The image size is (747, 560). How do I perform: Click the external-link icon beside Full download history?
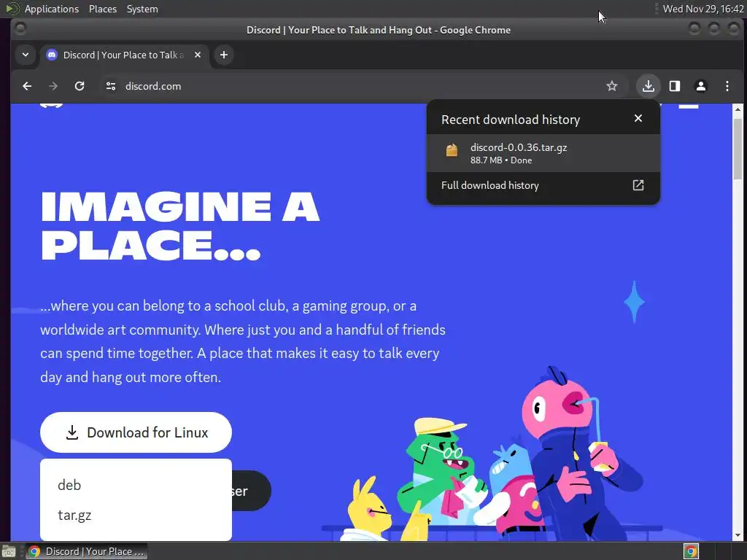638,185
